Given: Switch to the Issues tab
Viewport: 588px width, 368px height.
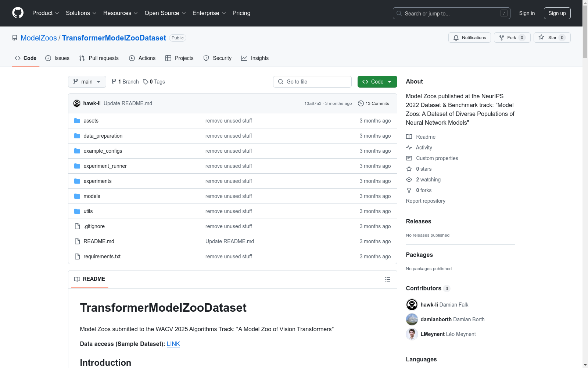Looking at the screenshot, I should [57, 58].
